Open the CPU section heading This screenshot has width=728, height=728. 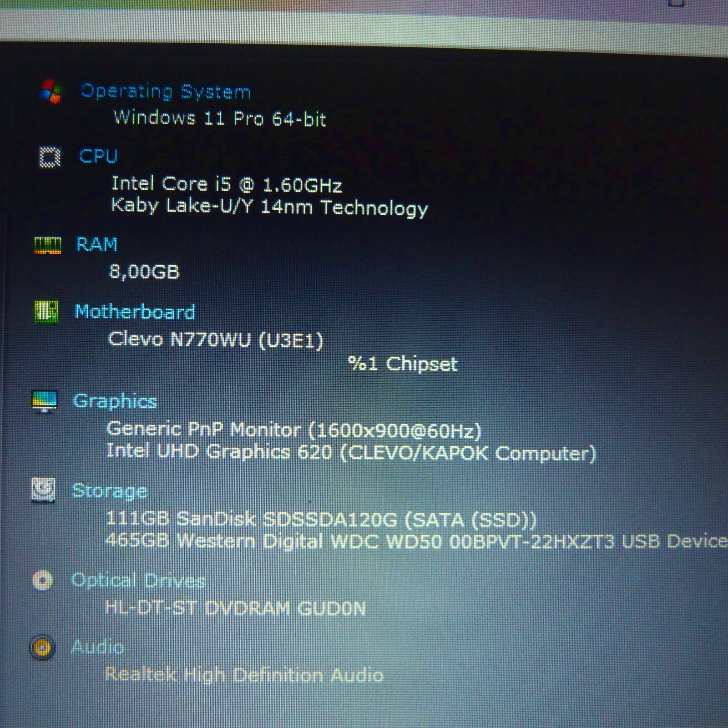pos(98,156)
